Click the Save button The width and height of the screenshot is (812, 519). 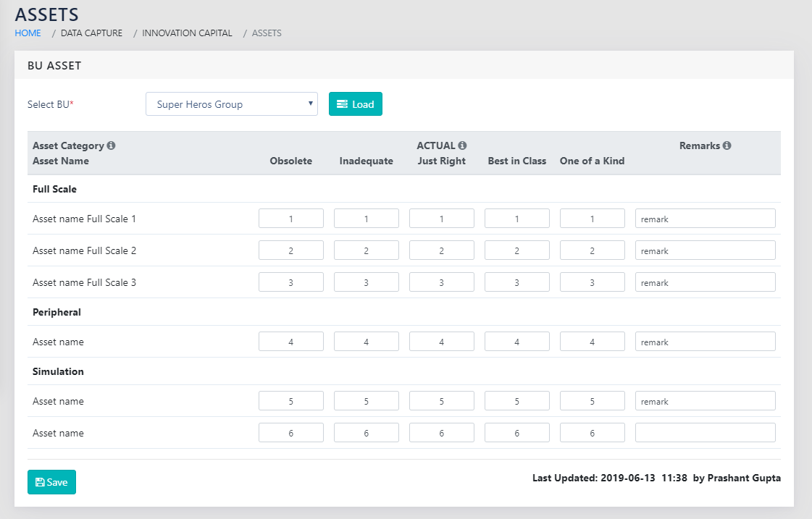[x=51, y=482]
